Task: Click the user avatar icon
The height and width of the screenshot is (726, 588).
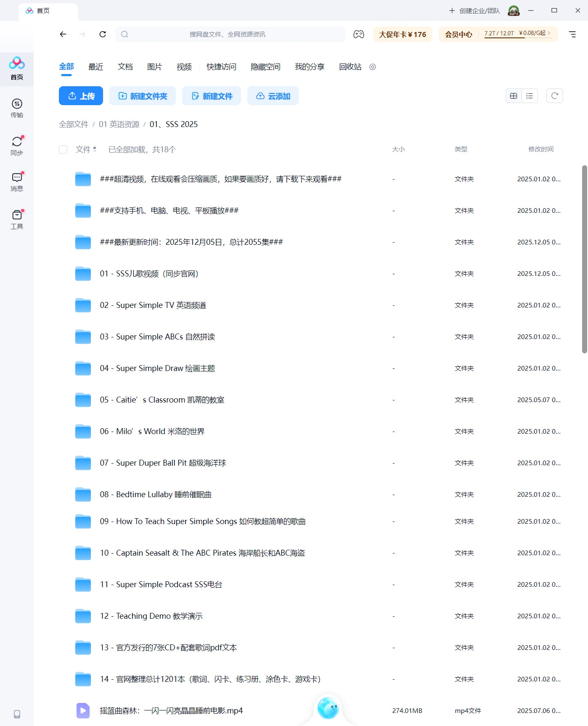Action: coord(514,11)
